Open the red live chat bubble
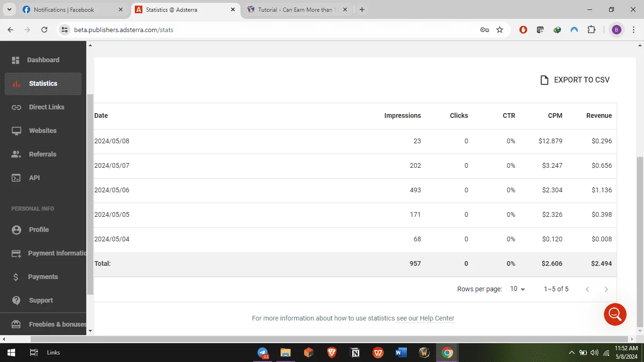The height and width of the screenshot is (362, 644). click(x=615, y=314)
